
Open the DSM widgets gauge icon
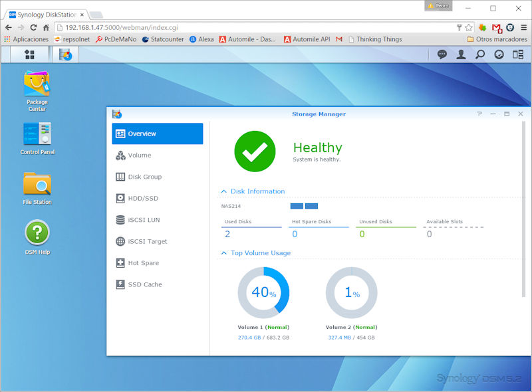click(499, 54)
